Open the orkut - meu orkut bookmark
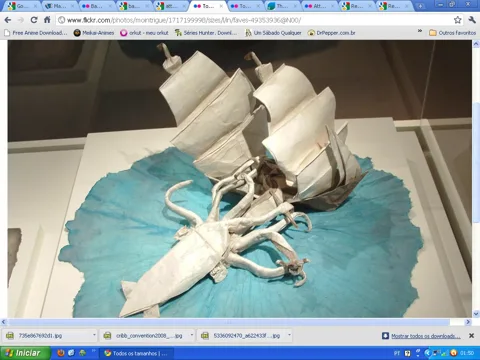The image size is (480, 360). click(144, 33)
